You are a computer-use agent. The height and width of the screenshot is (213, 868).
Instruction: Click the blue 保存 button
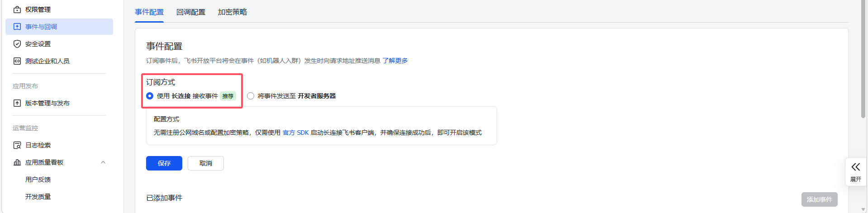(x=164, y=163)
